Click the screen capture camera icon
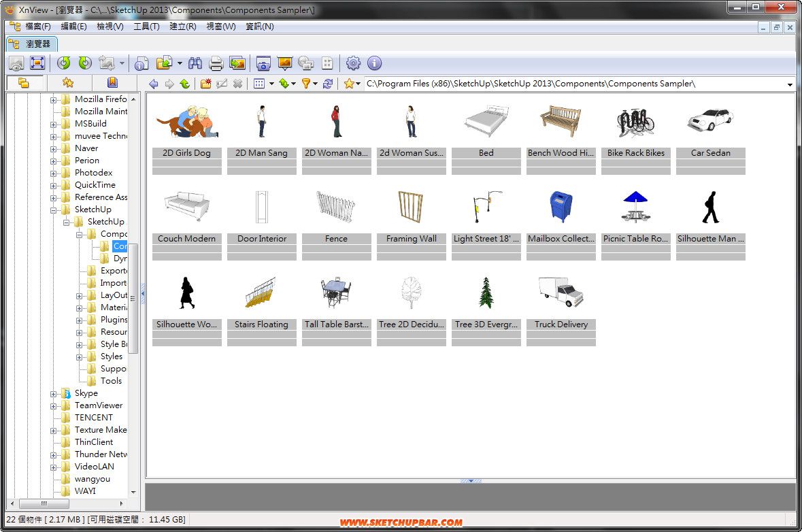The width and height of the screenshot is (802, 532). point(263,63)
